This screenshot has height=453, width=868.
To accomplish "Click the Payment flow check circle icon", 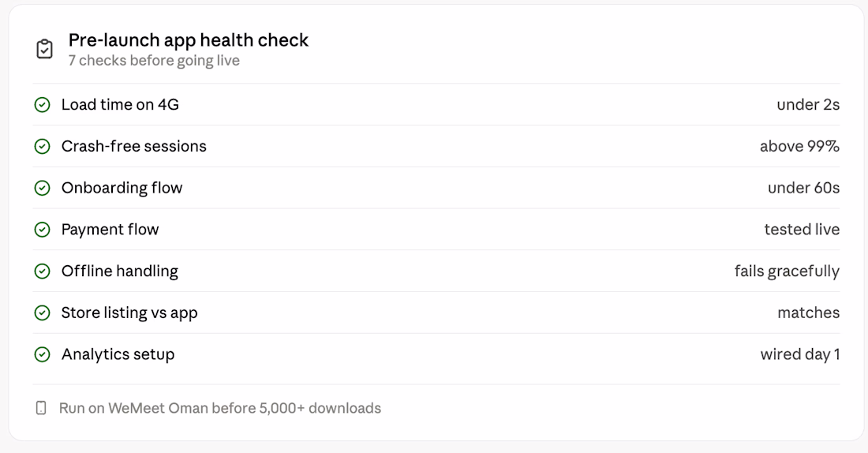I will pos(42,230).
